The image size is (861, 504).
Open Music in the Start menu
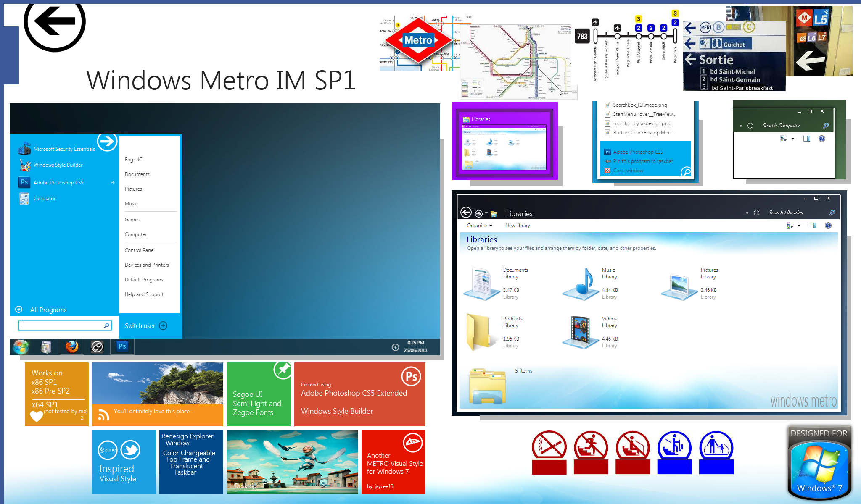(x=131, y=204)
